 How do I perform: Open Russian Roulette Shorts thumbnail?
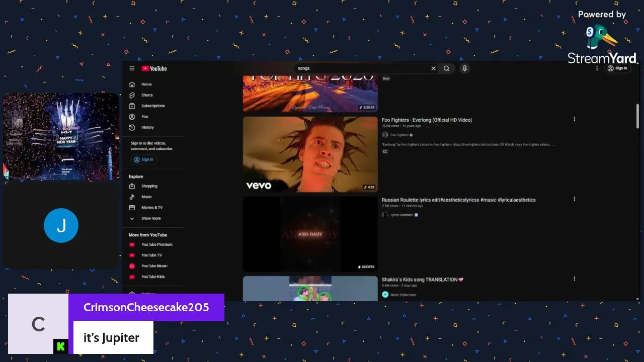pos(310,234)
